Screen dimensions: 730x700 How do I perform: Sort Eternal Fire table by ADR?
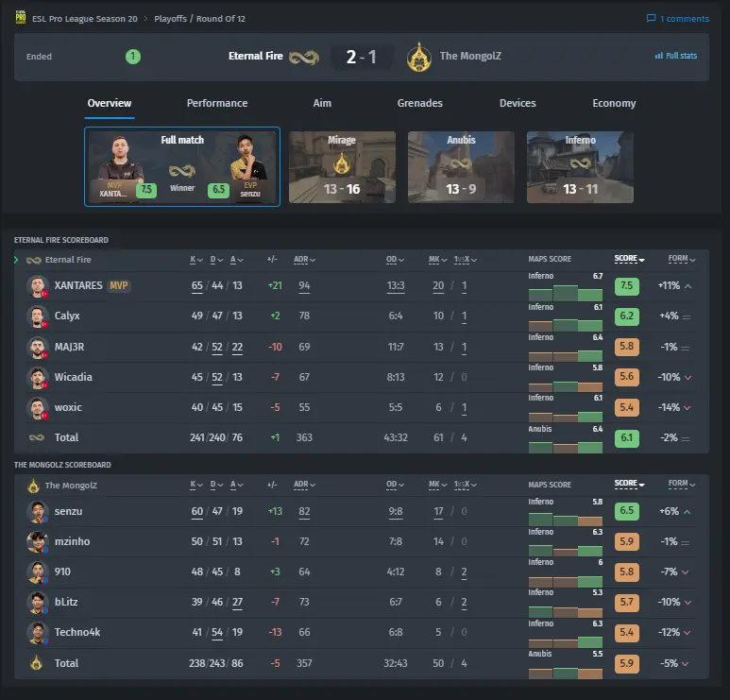tap(304, 260)
